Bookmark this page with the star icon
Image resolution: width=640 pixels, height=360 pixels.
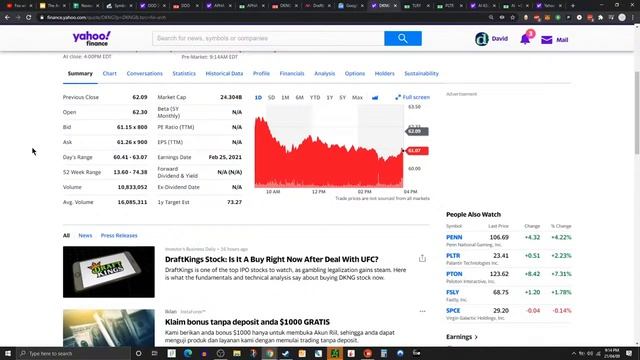[513, 18]
